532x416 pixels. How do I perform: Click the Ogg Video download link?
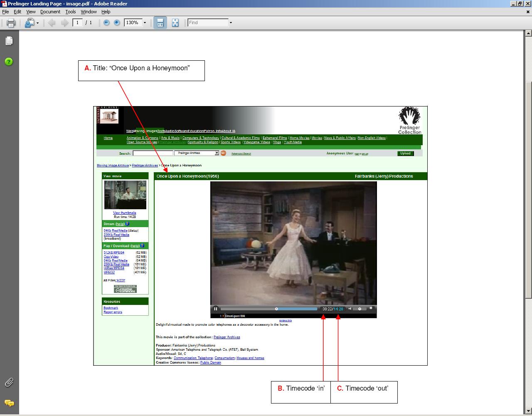click(111, 257)
